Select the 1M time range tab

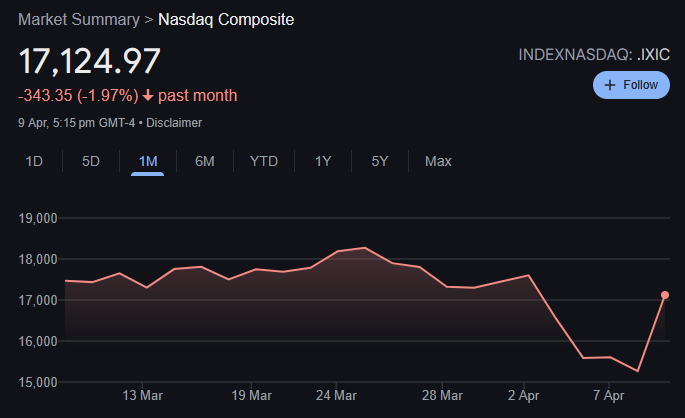(148, 161)
